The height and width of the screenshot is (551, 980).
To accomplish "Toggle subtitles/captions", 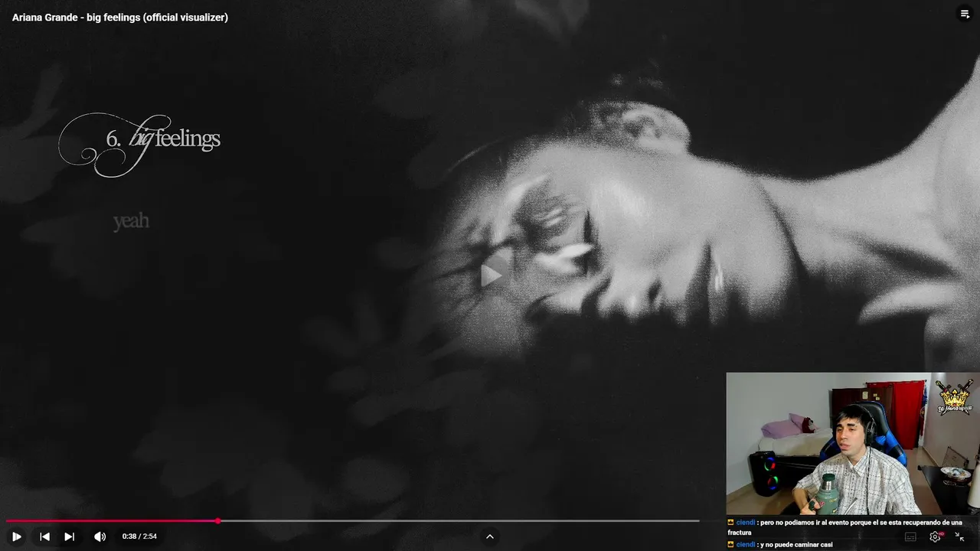I will pos(910,537).
